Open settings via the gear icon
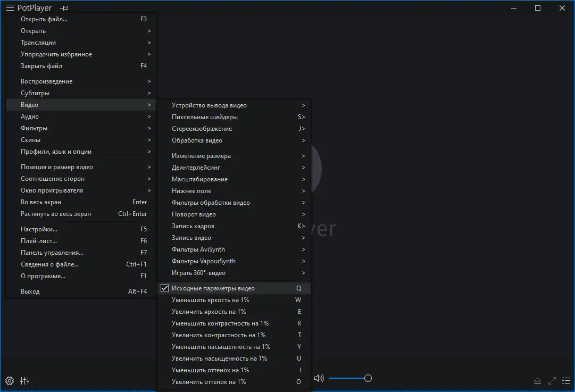This screenshot has width=575, height=392. tap(10, 381)
